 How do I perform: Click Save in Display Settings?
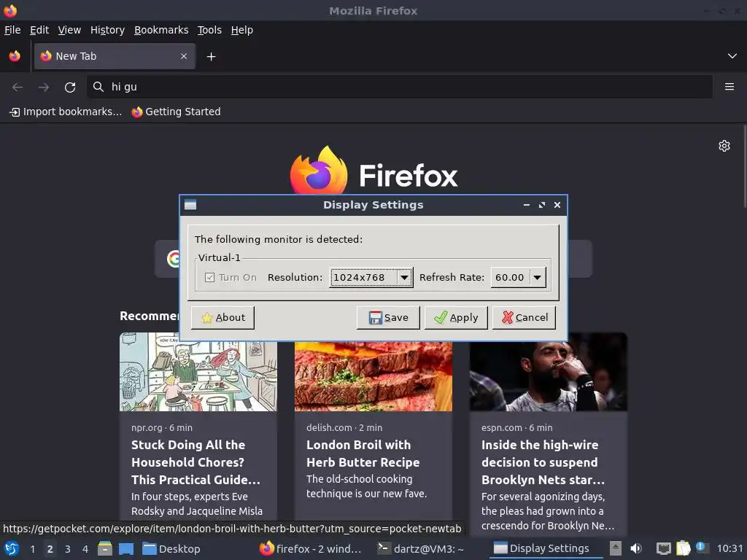388,318
